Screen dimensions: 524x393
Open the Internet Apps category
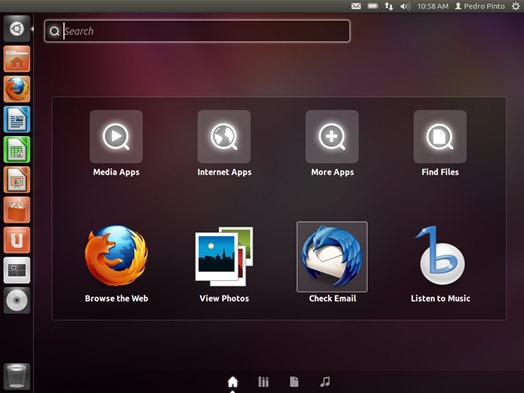(x=224, y=136)
